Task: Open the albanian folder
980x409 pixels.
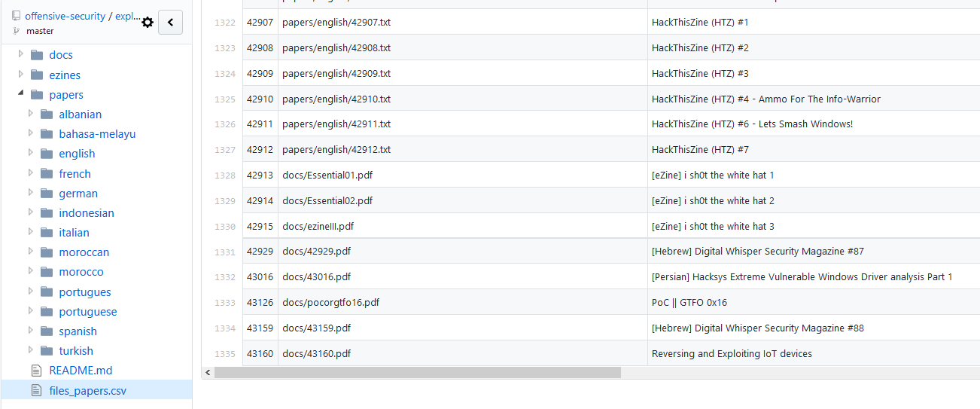Action: [x=81, y=114]
